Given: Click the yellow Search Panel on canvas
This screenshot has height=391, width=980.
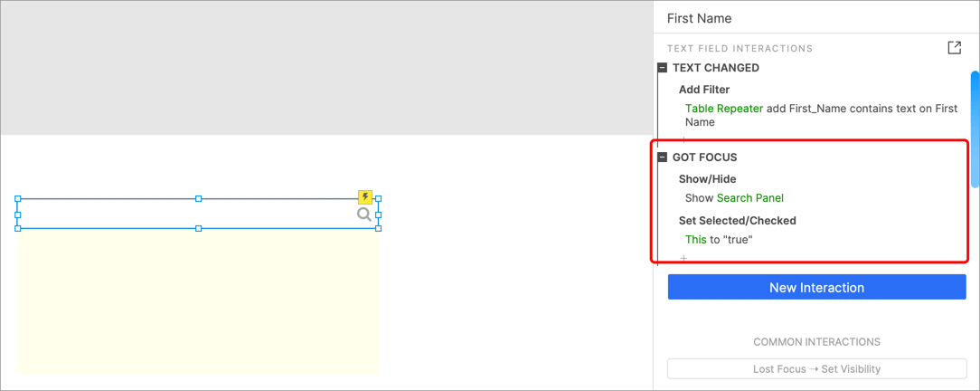Looking at the screenshot, I should [x=197, y=301].
